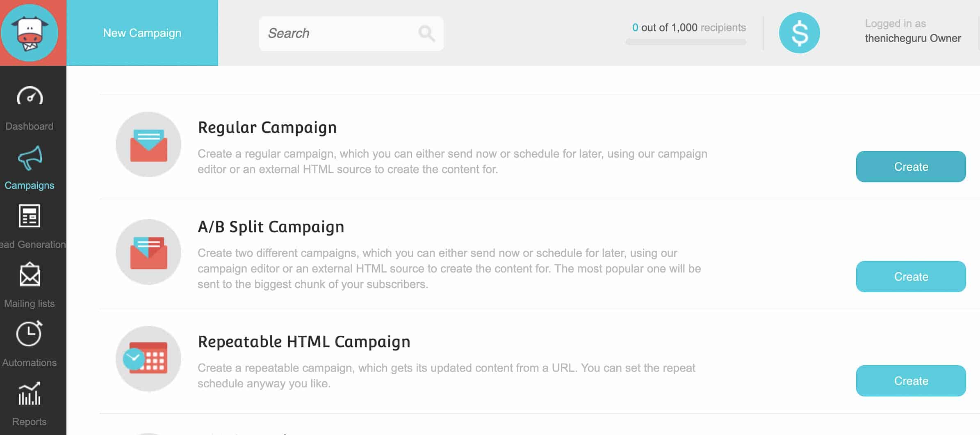This screenshot has height=435, width=980.
Task: Open billing via the dollar icon
Action: point(799,32)
